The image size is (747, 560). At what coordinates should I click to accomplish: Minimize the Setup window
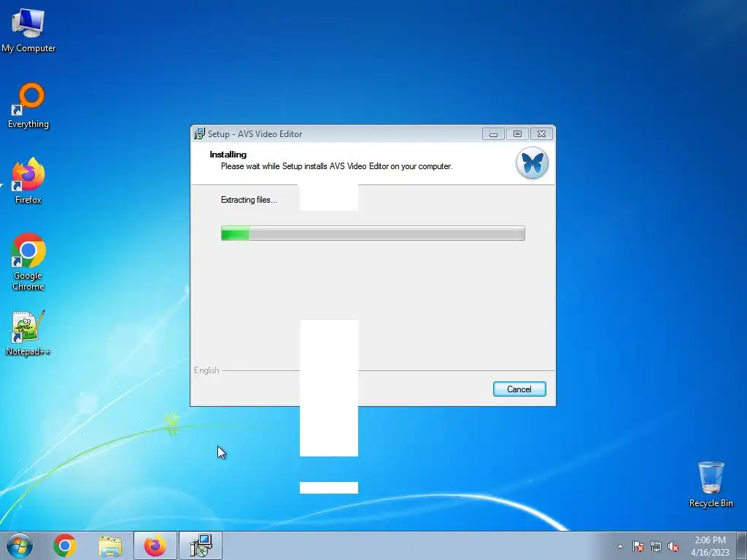[493, 134]
